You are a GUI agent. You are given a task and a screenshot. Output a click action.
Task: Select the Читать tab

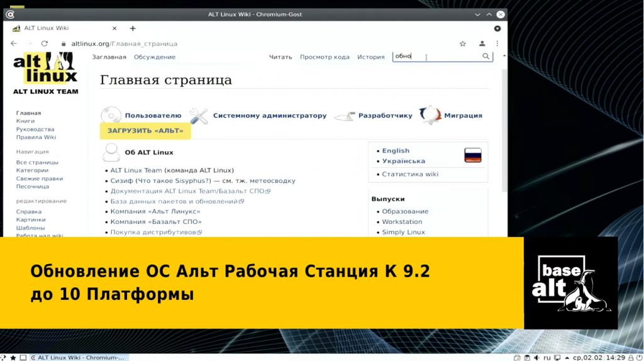click(280, 57)
